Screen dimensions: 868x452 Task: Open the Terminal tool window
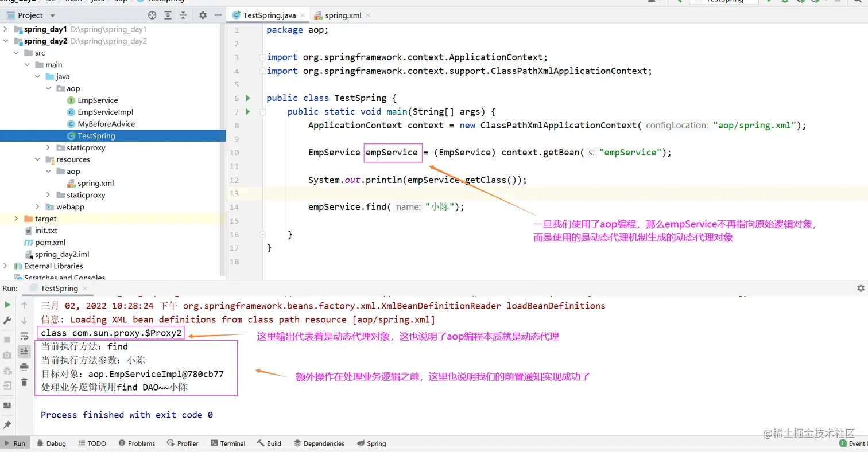pyautogui.click(x=228, y=443)
